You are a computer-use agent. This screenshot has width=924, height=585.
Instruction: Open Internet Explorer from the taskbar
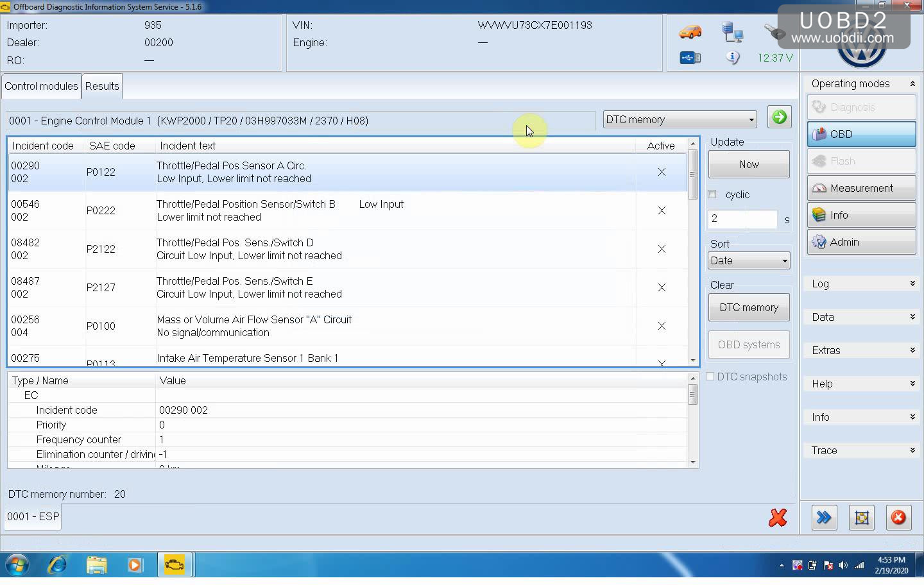(58, 565)
